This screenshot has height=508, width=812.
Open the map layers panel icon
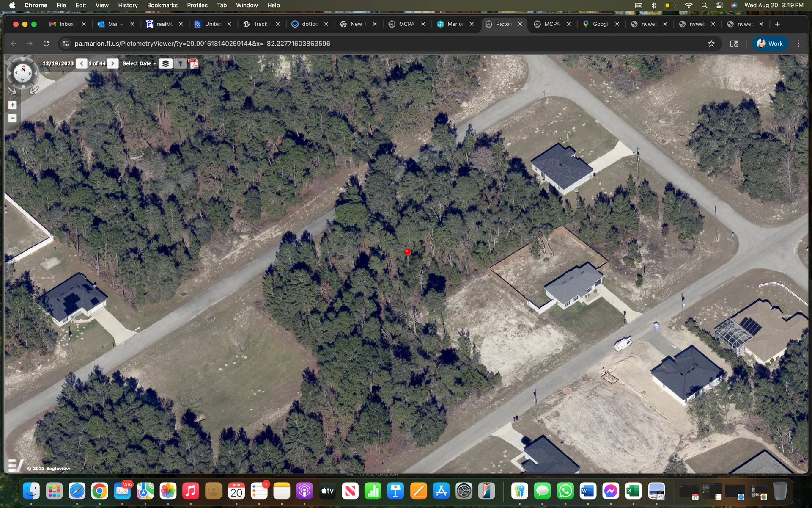pos(165,63)
